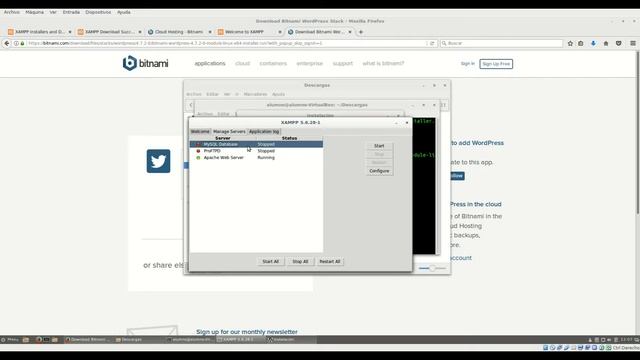Open the terminal launcher in the taskbar

point(47,340)
